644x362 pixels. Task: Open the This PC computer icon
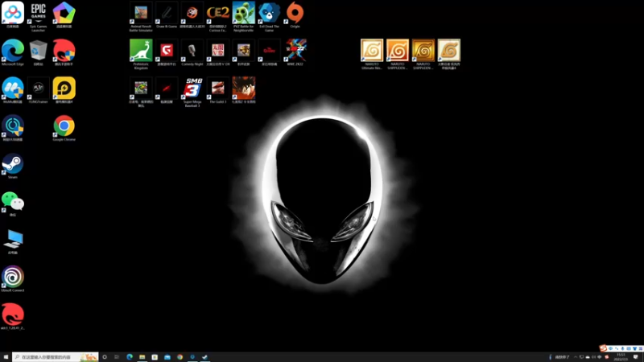coord(13,241)
